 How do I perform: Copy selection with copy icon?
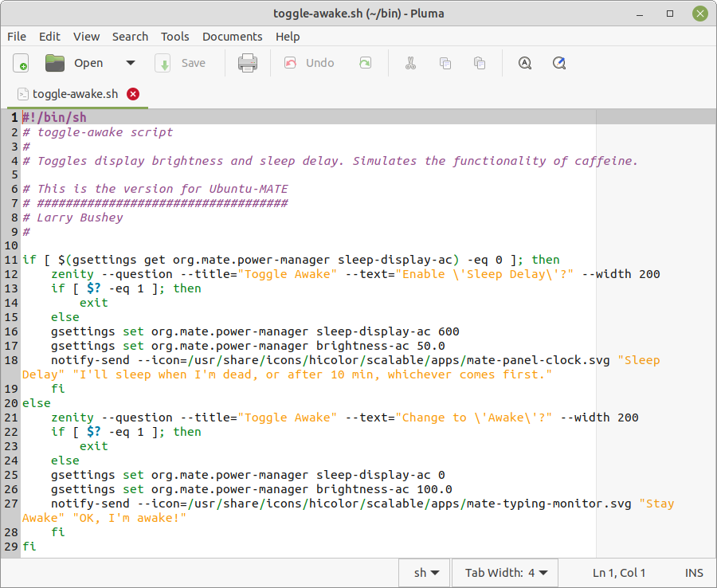445,63
